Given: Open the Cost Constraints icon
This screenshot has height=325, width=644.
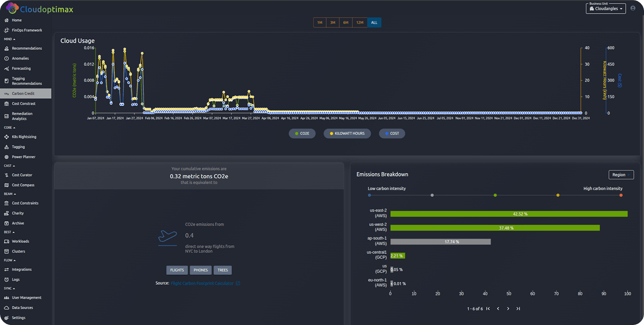Looking at the screenshot, I should click(x=7, y=203).
